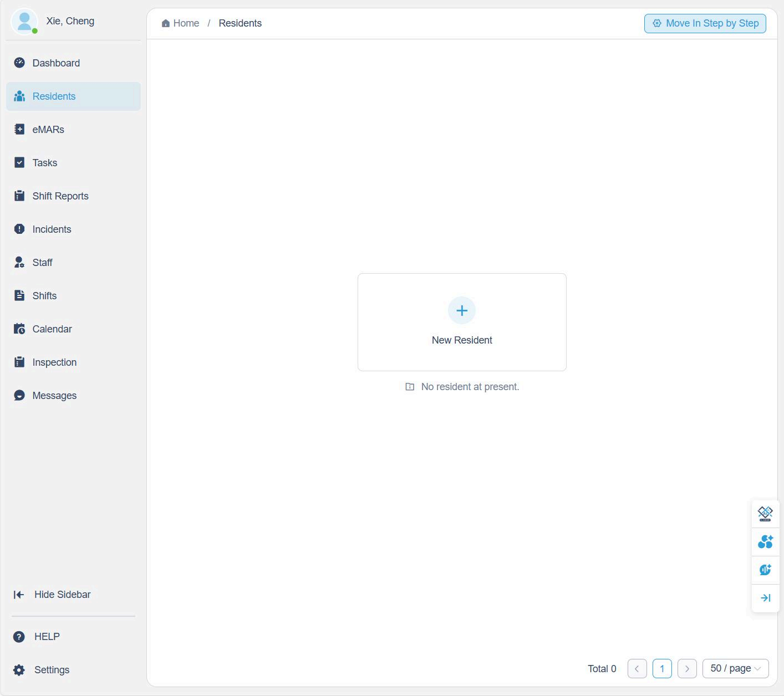The width and height of the screenshot is (784, 696).
Task: Click the Incidents exclamation icon
Action: (19, 229)
